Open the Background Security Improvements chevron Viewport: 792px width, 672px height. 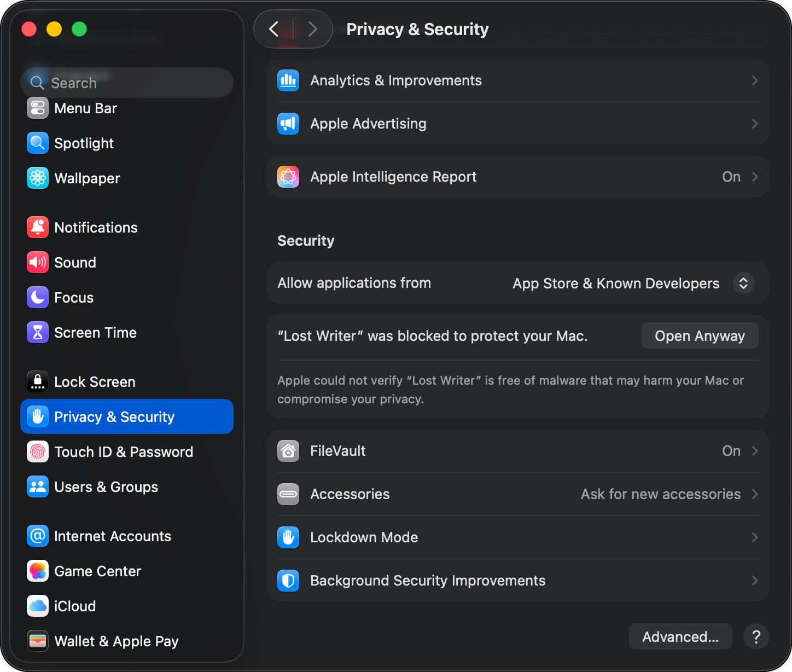click(x=755, y=581)
